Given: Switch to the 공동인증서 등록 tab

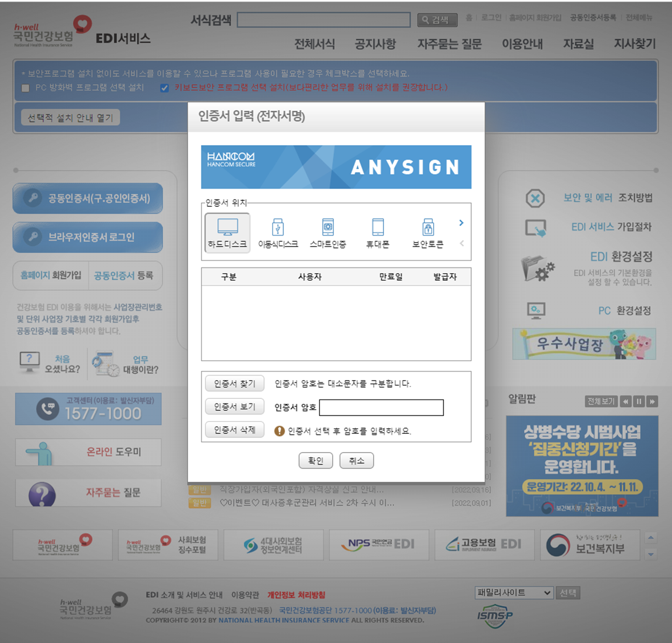Looking at the screenshot, I should point(125,274).
